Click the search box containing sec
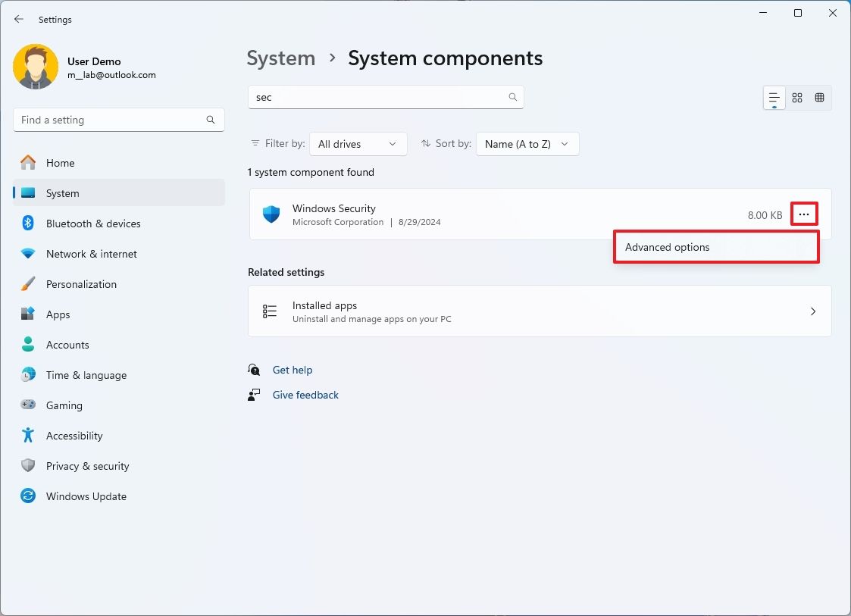 [x=386, y=97]
